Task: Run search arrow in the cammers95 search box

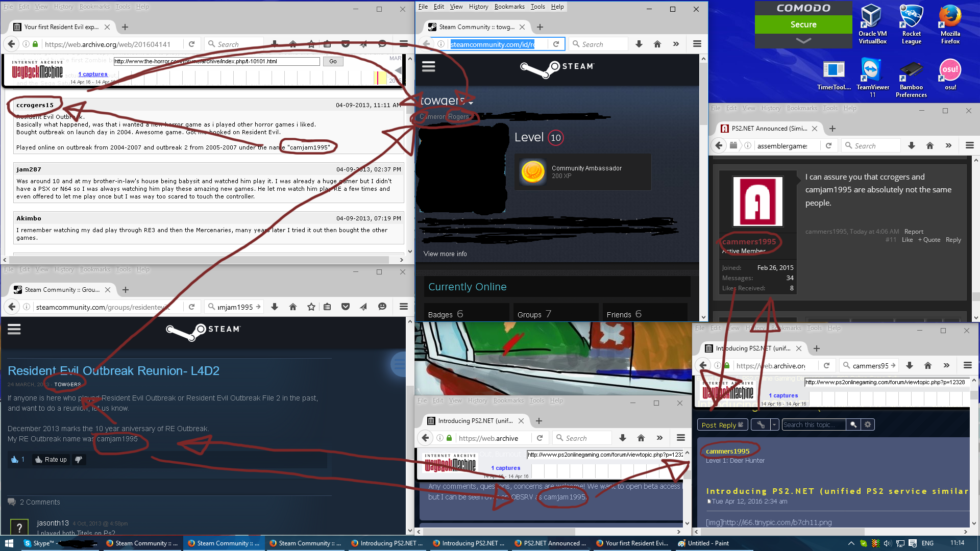Action: click(x=893, y=366)
